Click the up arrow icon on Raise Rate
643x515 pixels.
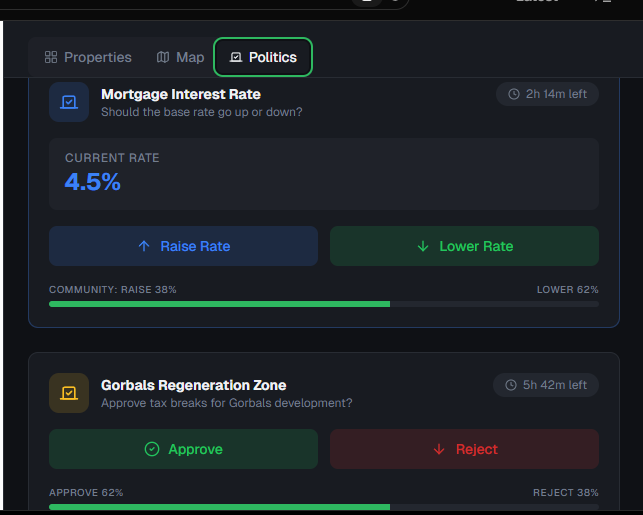(x=144, y=246)
